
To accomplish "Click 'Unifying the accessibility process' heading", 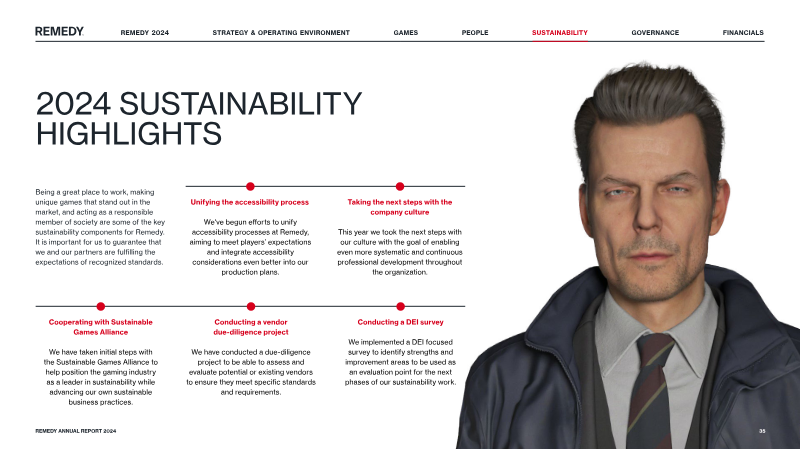I will click(x=250, y=202).
